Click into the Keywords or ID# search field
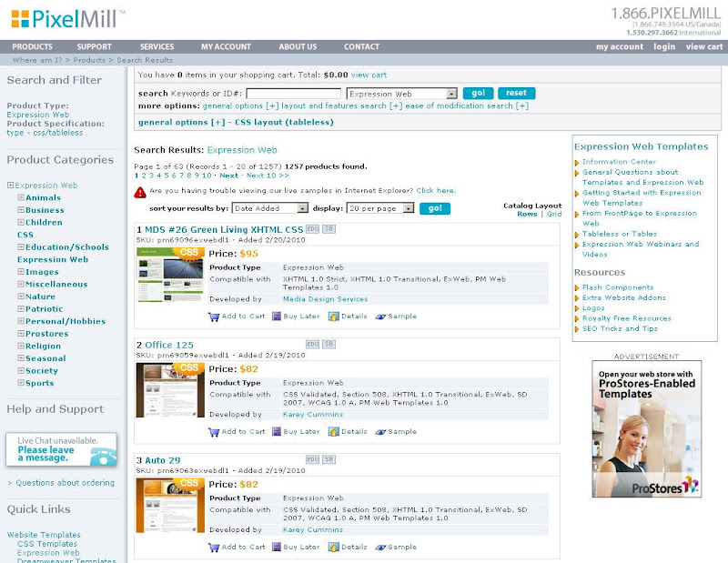 tap(293, 94)
